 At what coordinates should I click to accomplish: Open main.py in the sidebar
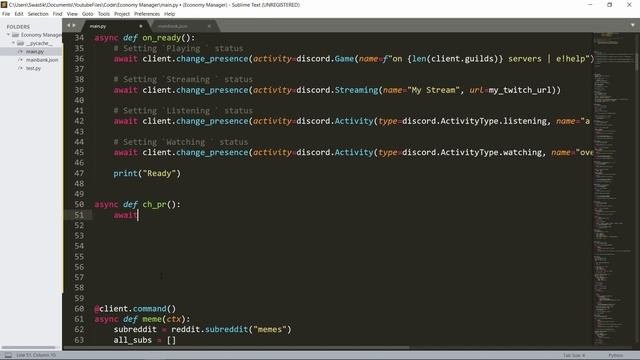coord(35,52)
